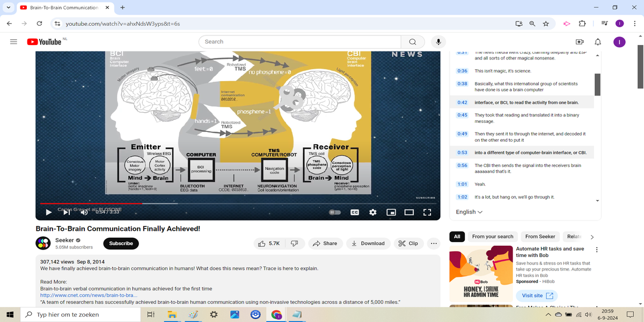This screenshot has height=322, width=644.
Task: Open the YouTube hamburger guide menu
Action: click(13, 42)
